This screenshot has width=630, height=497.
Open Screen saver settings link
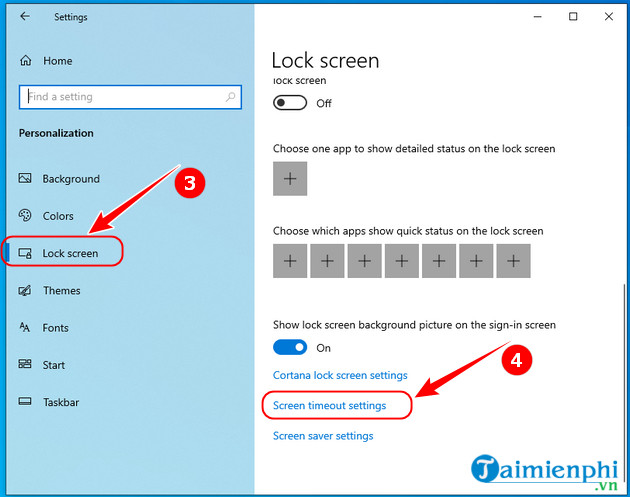323,436
